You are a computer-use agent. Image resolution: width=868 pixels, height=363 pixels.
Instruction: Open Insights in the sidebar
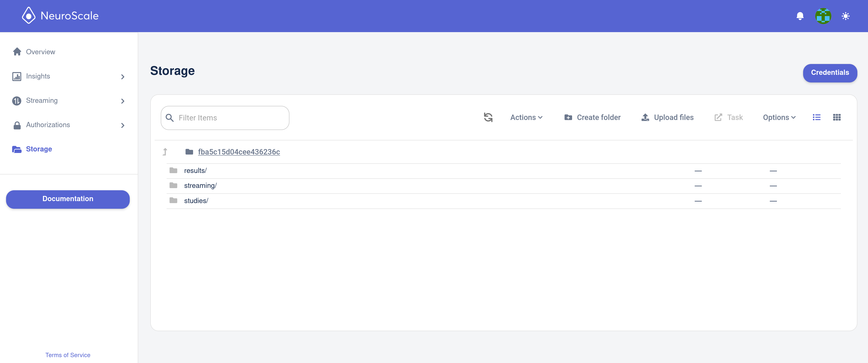coord(38,76)
